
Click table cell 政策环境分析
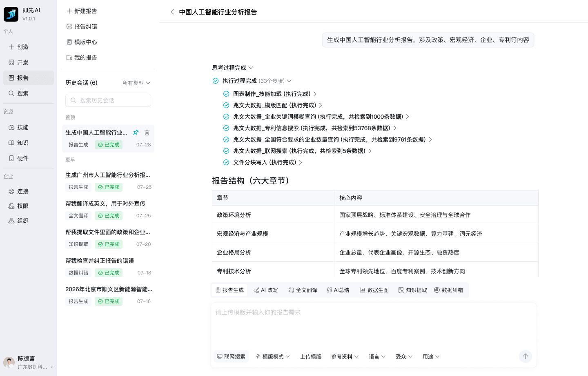pyautogui.click(x=273, y=215)
